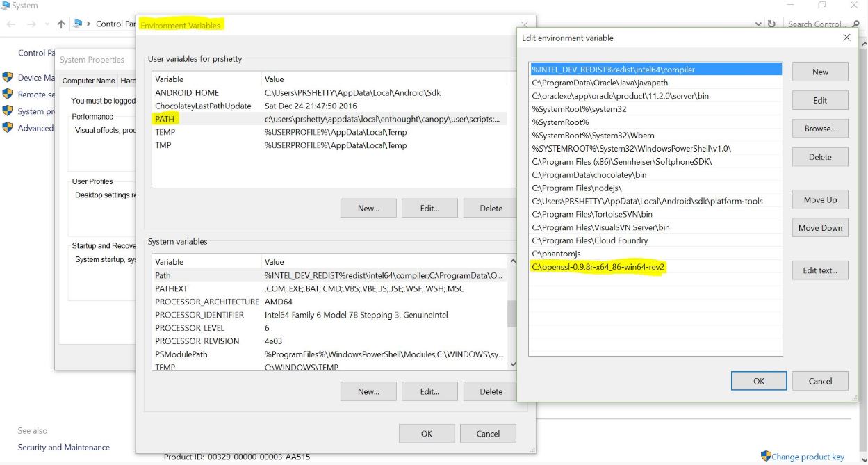This screenshot has height=465, width=868.
Task: Close the Edit environment variable dialog
Action: pyautogui.click(x=846, y=38)
